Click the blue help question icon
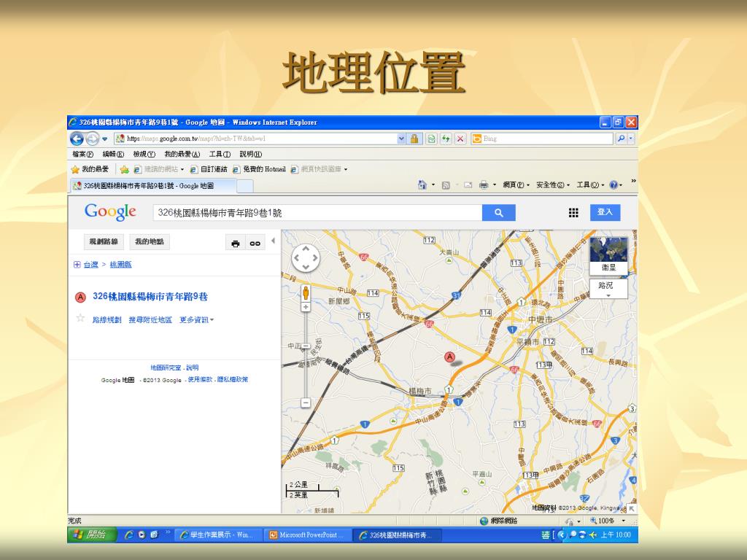747x560 pixels. tap(614, 184)
